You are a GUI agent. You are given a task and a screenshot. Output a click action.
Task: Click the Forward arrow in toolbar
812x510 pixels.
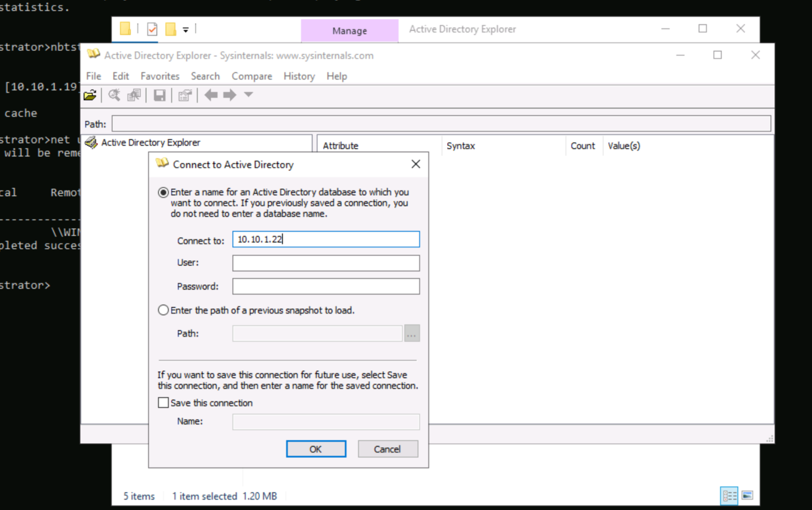coord(229,95)
